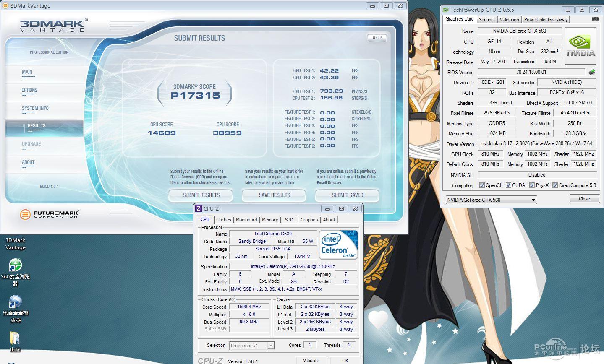The width and height of the screenshot is (604, 364).
Task: Open the GPU selector dropdown in GPU-Z
Action: pos(491,200)
